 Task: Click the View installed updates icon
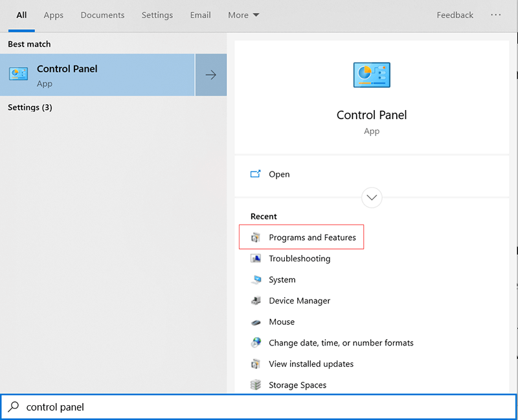pyautogui.click(x=256, y=364)
